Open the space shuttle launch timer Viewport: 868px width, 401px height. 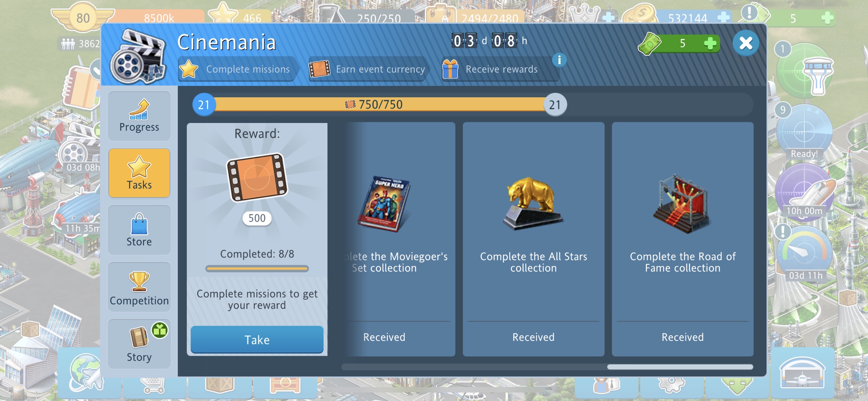tap(805, 192)
